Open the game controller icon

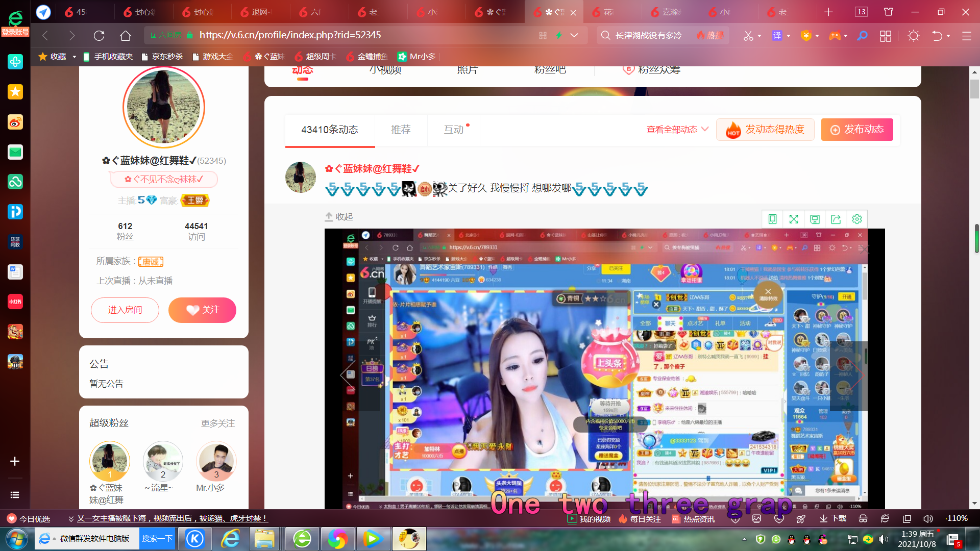tap(835, 36)
